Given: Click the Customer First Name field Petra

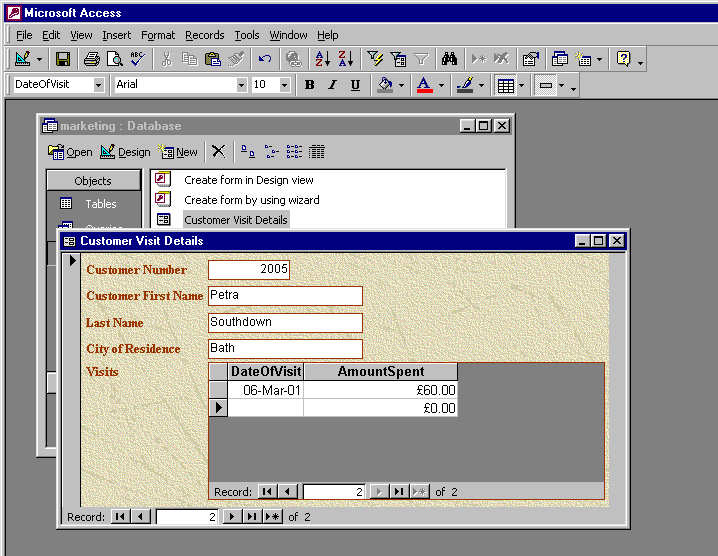Looking at the screenshot, I should pyautogui.click(x=285, y=295).
